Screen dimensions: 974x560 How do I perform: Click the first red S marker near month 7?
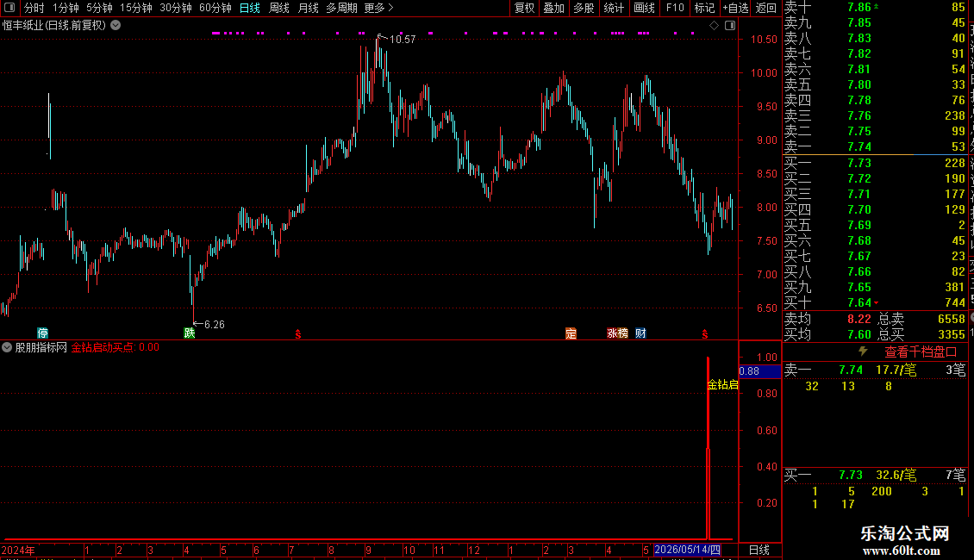(x=298, y=334)
